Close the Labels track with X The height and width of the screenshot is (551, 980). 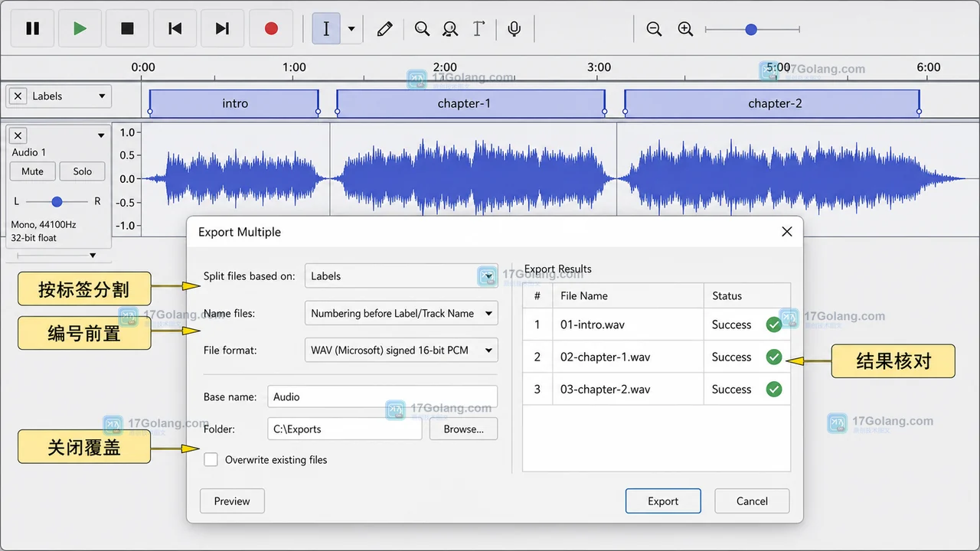18,96
